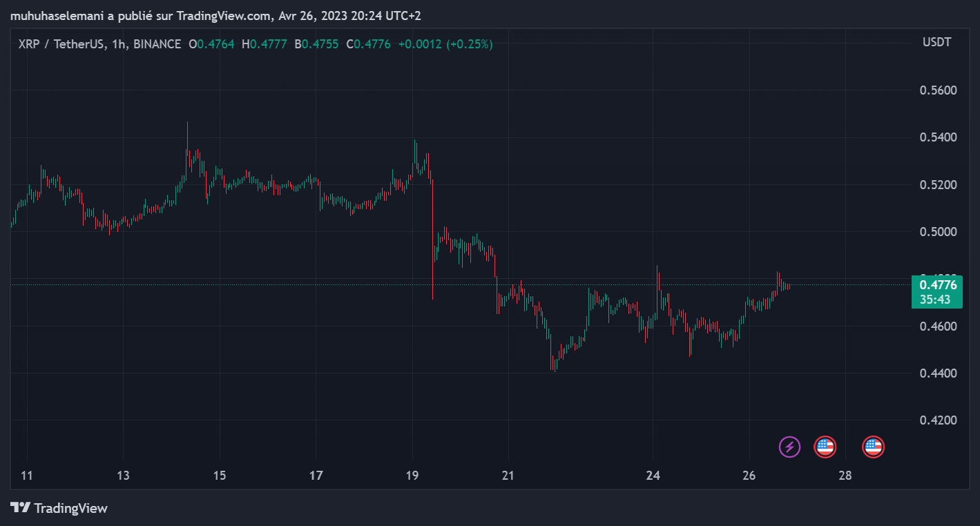Image resolution: width=980 pixels, height=526 pixels.
Task: Click the date label 21 on time axis
Action: coord(508,476)
